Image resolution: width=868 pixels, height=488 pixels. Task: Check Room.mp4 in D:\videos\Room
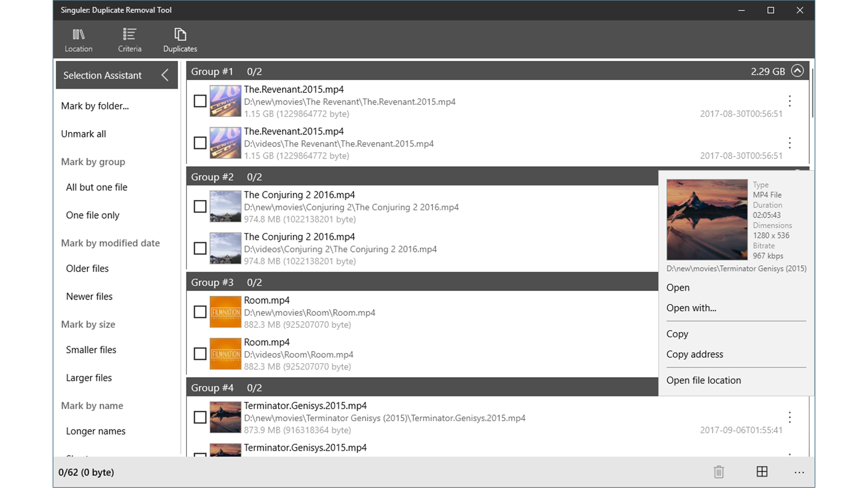tap(200, 354)
